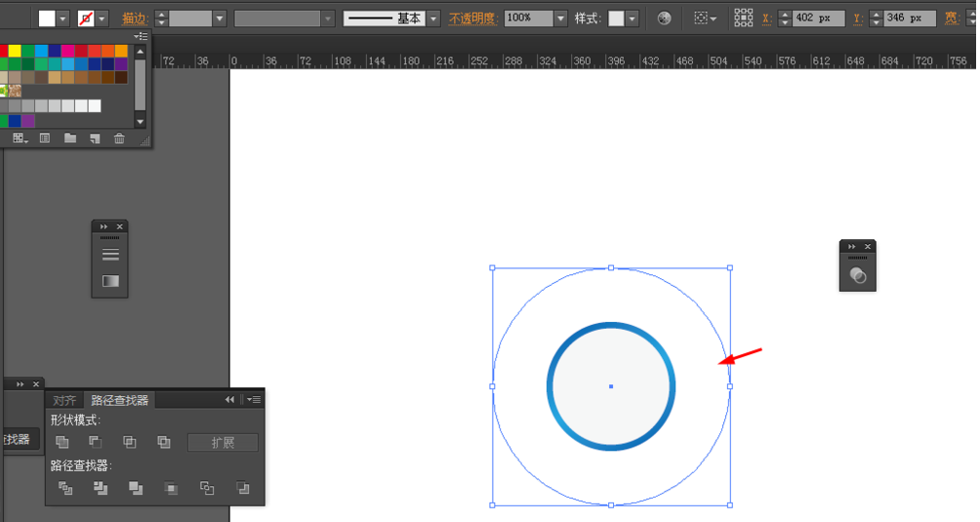This screenshot has height=522, width=980.
Task: Use the Minus Back pathfinder
Action: coord(243,488)
